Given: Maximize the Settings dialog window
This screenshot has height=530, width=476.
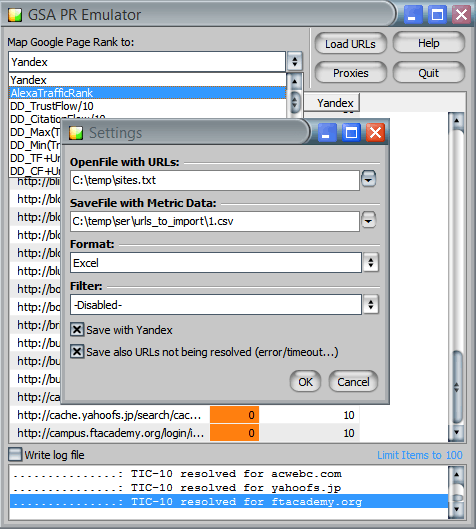Looking at the screenshot, I should [x=351, y=133].
